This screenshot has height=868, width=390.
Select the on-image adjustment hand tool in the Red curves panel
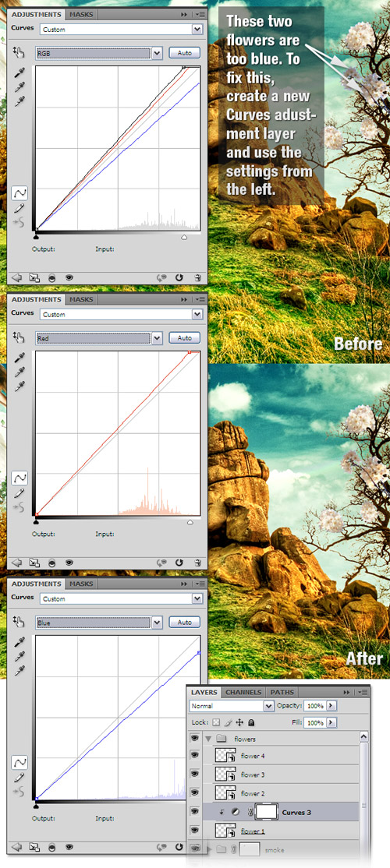click(x=19, y=337)
